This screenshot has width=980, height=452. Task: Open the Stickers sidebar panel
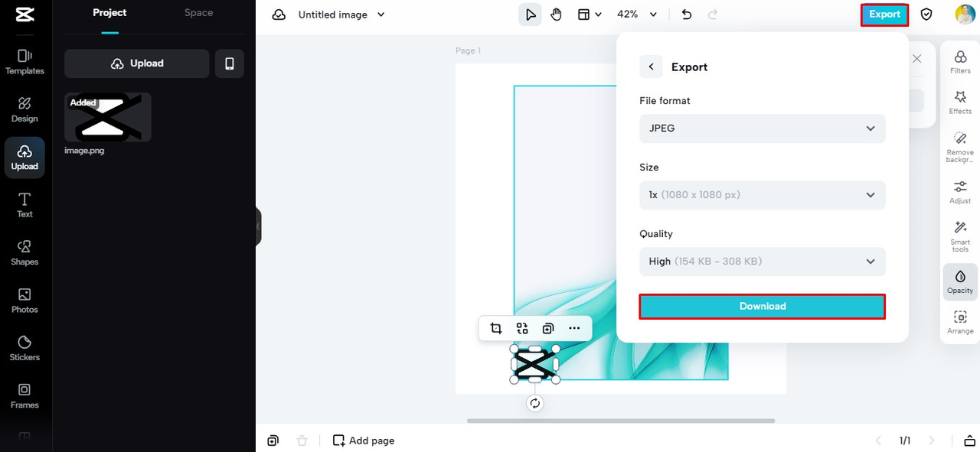24,348
